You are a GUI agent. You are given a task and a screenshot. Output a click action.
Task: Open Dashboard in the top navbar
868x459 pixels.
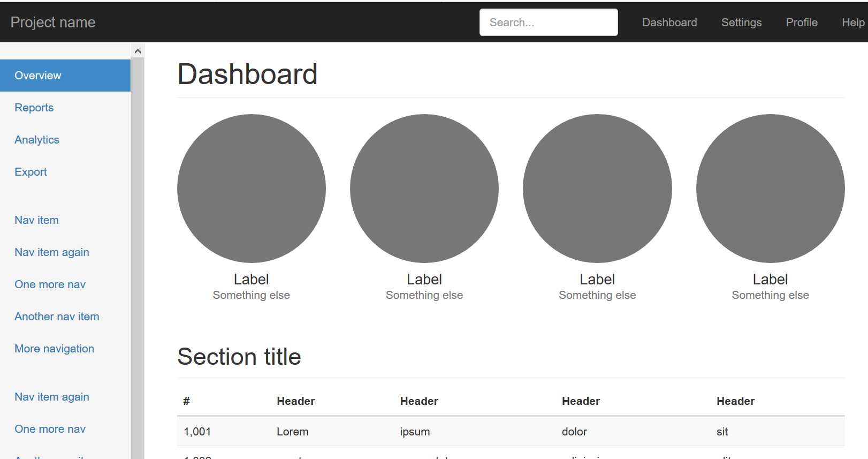tap(669, 22)
